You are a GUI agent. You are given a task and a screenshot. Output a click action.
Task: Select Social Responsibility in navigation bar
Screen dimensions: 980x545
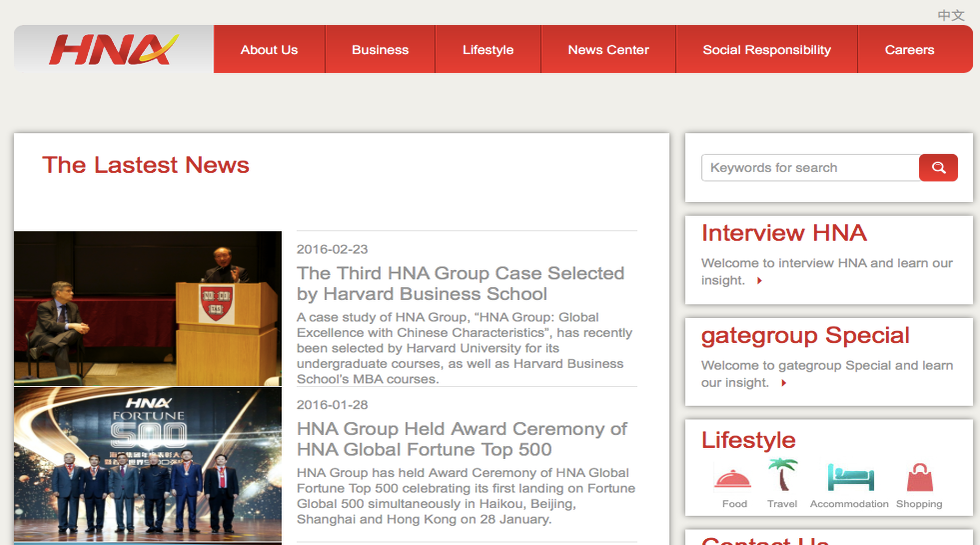point(766,50)
